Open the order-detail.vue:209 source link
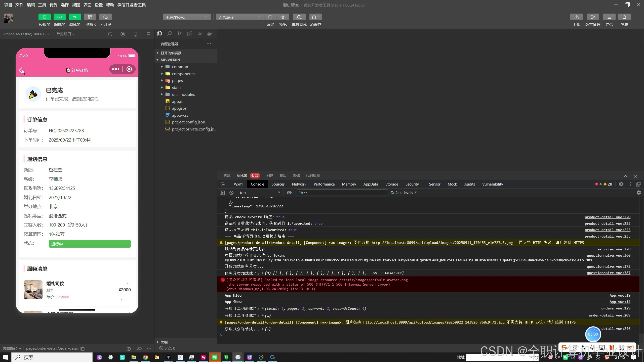The width and height of the screenshot is (644, 362). 609,315
